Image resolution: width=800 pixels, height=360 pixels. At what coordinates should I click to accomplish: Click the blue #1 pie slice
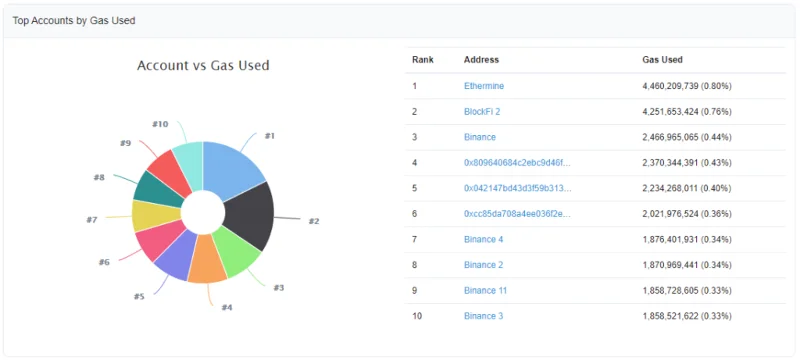pyautogui.click(x=230, y=171)
